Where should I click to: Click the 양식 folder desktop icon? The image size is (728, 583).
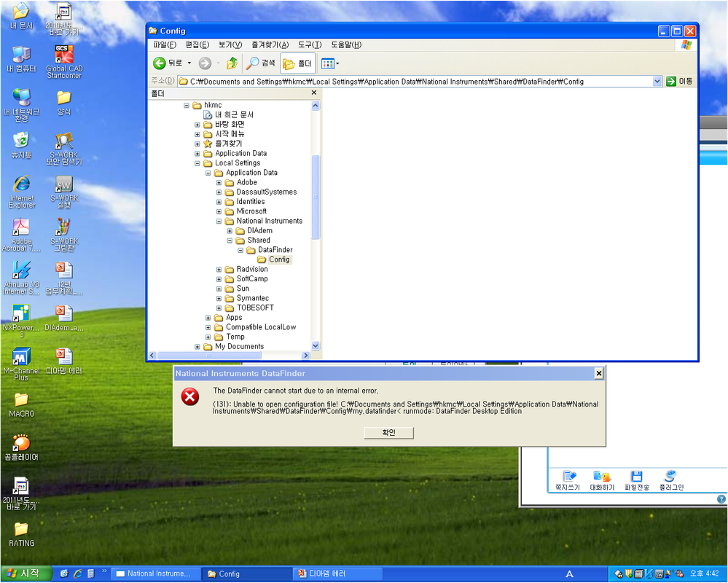coord(64,103)
